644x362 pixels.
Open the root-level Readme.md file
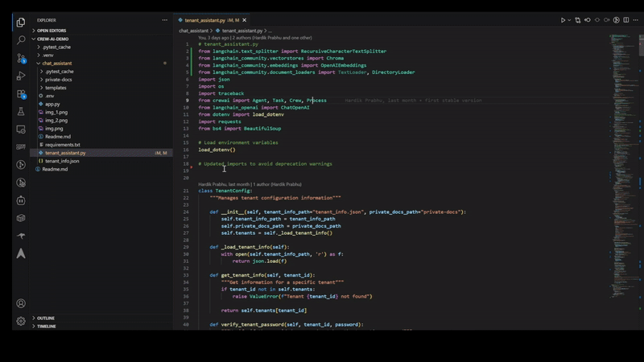pyautogui.click(x=55, y=169)
